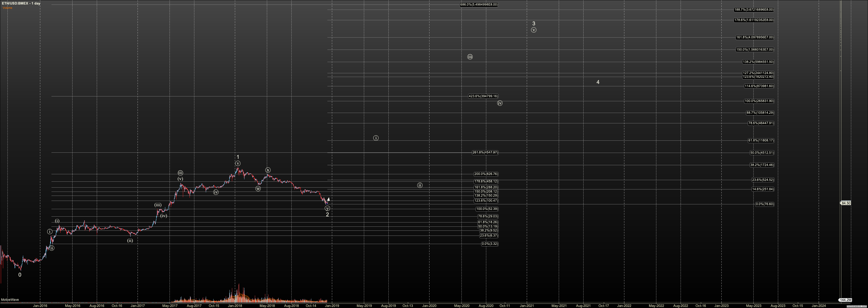Select the 50.0%(13.19) retracement label
The height and width of the screenshot is (308, 868).
tap(488, 226)
